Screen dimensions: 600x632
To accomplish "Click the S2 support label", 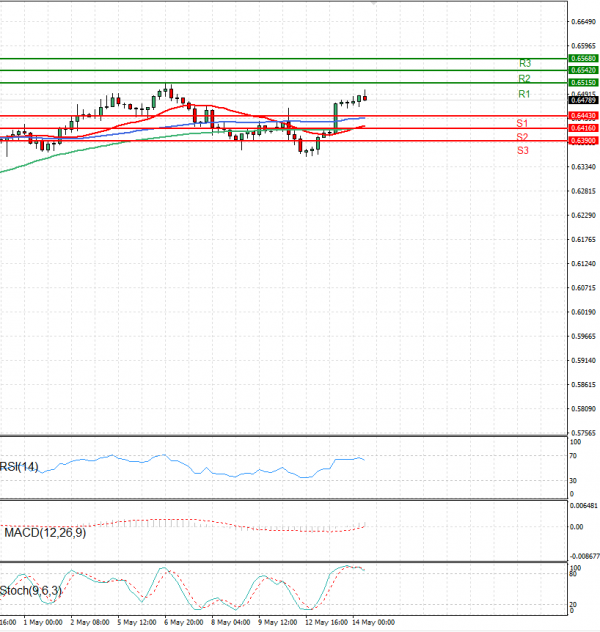I will 522,136.
